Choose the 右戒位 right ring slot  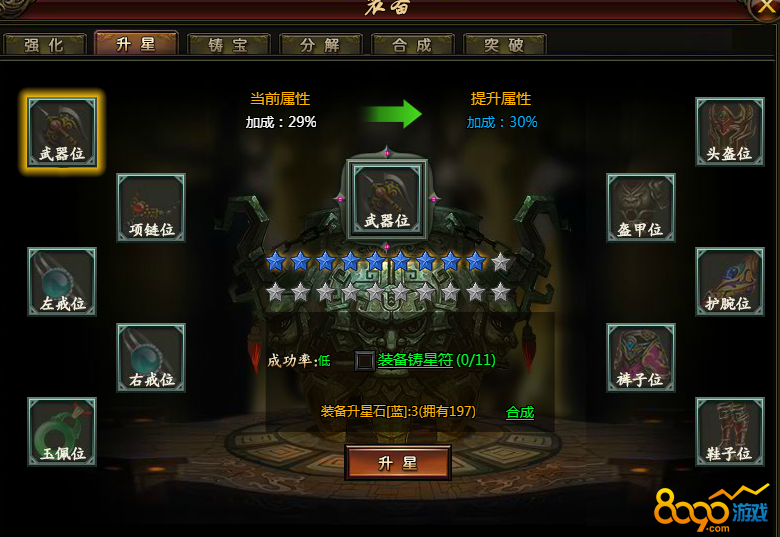151,358
